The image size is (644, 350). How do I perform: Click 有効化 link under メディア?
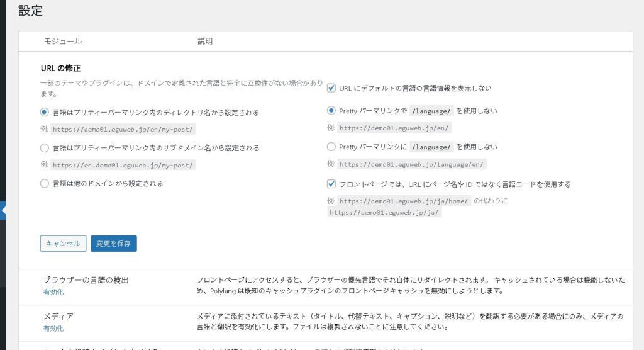coord(53,328)
